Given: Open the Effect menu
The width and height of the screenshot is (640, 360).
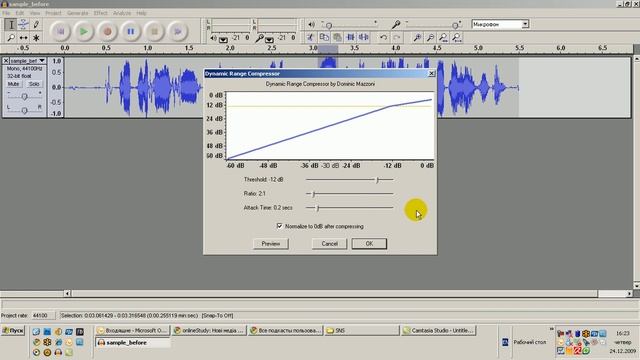Looking at the screenshot, I should tap(100, 13).
